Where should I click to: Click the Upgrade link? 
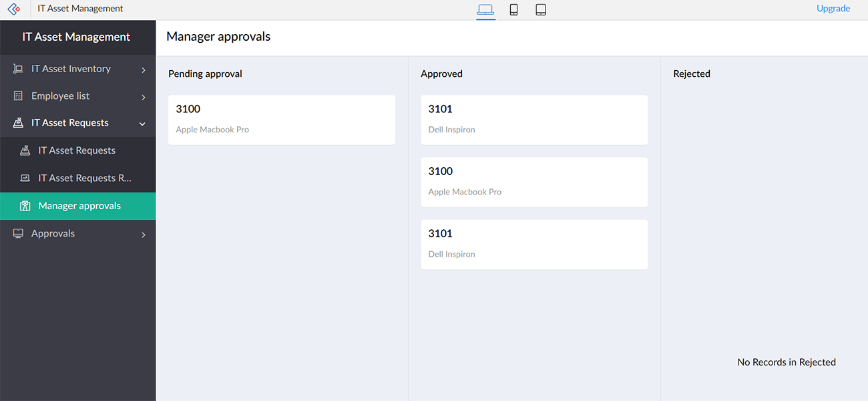833,8
